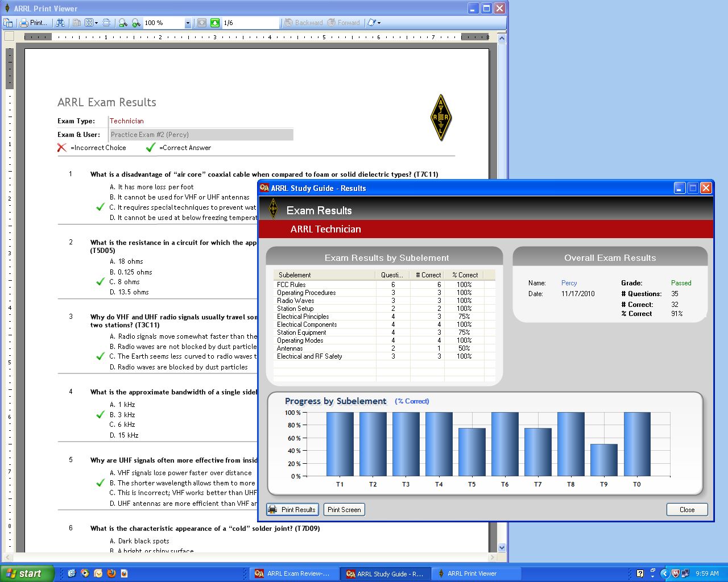Click the Windows start button

pos(27,573)
